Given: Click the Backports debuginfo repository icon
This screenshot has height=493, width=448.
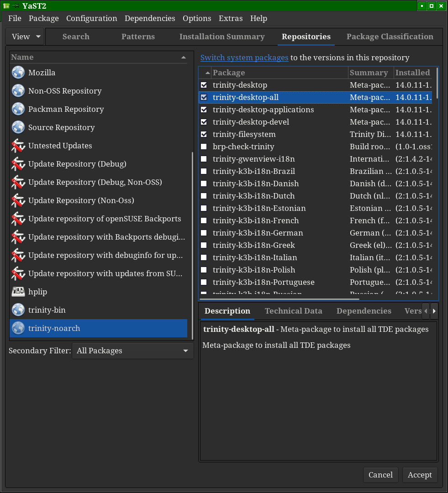Looking at the screenshot, I should point(18,237).
